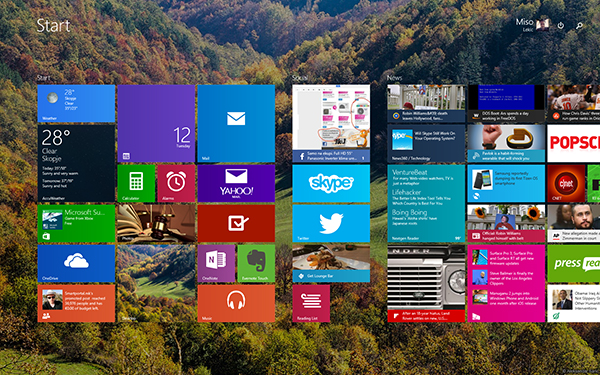The width and height of the screenshot is (600, 375).
Task: Open the AP Zimmerman allegation news tile
Action: click(x=574, y=223)
